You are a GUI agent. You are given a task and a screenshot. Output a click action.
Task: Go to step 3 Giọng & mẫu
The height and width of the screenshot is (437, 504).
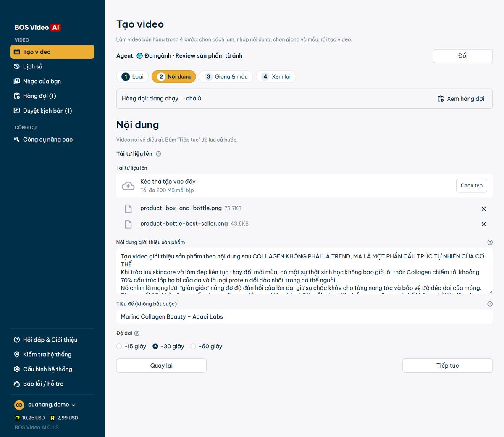click(x=226, y=76)
